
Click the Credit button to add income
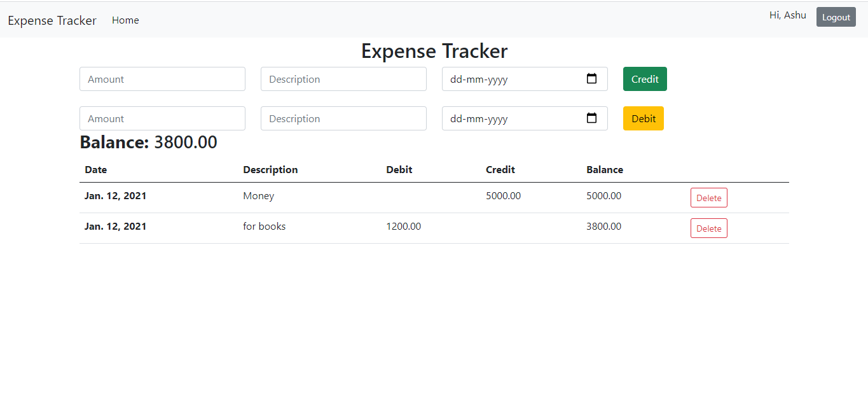tap(645, 79)
